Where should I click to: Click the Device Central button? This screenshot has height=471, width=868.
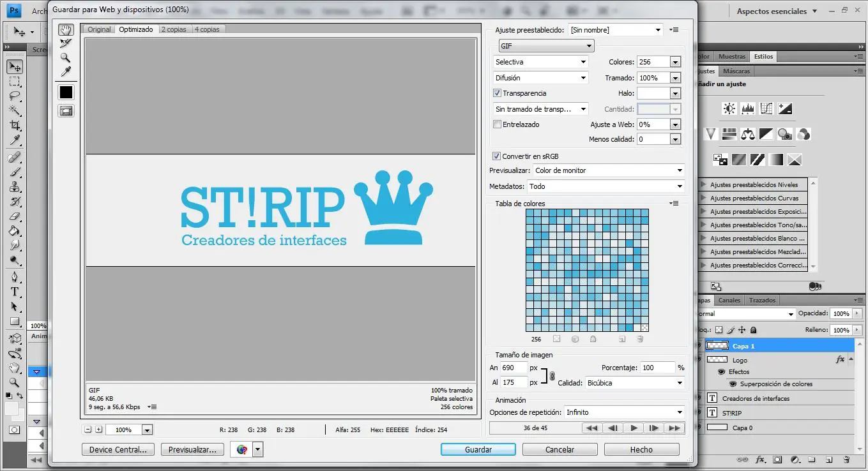pyautogui.click(x=118, y=449)
